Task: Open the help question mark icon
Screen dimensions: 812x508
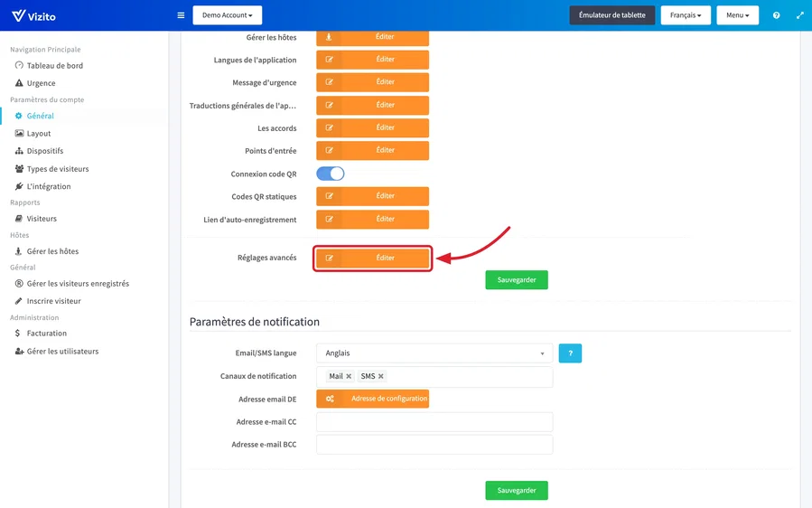Action: click(776, 15)
